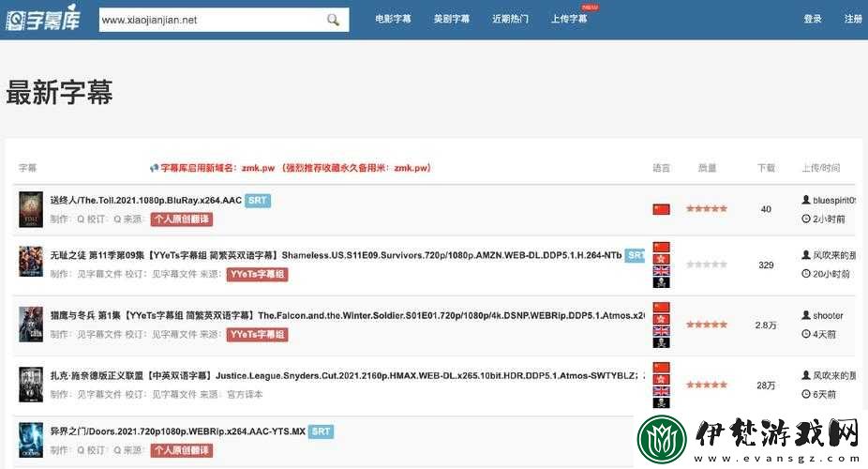The image size is (868, 469).
Task: Open the 电影字幕 menu item
Action: pyautogui.click(x=393, y=19)
